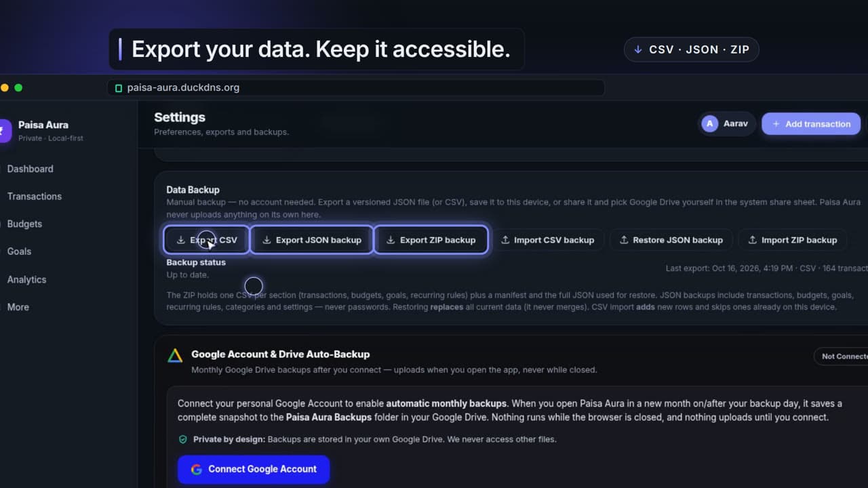
Task: Open Goals section in sidebar
Action: point(19,251)
